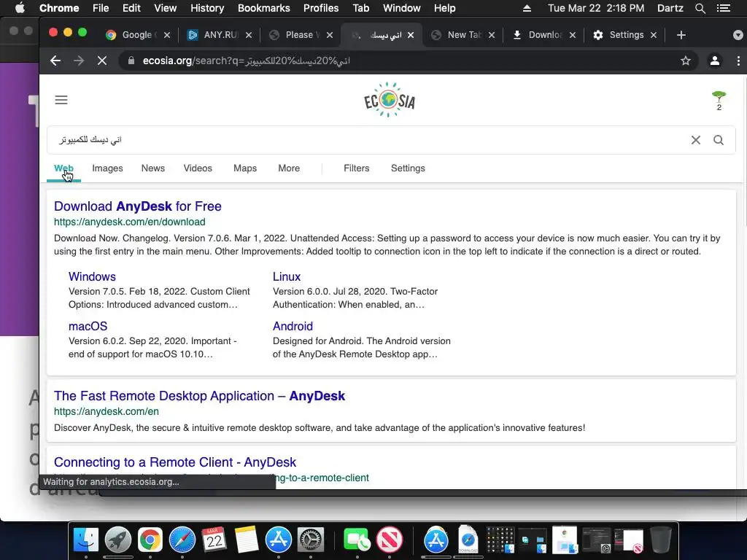Image resolution: width=747 pixels, height=560 pixels.
Task: Click the https://anydesk.com/en/download URL
Action: point(130,222)
